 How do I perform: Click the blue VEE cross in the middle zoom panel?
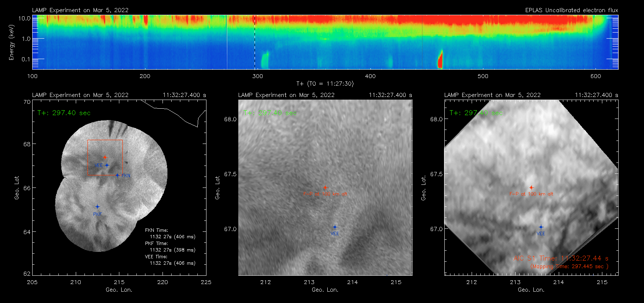[x=335, y=227]
